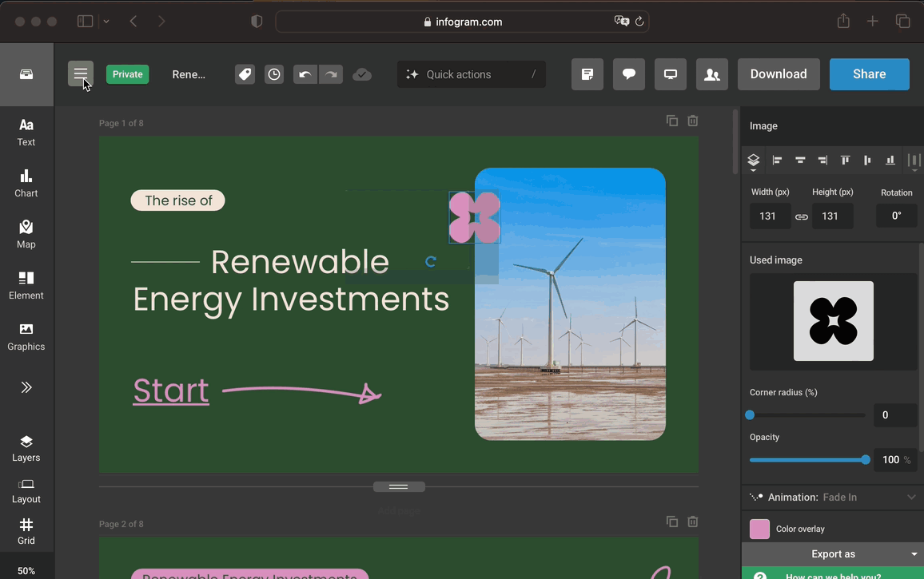This screenshot has width=924, height=579.
Task: Delete Page 2 with trash icon
Action: [693, 521]
